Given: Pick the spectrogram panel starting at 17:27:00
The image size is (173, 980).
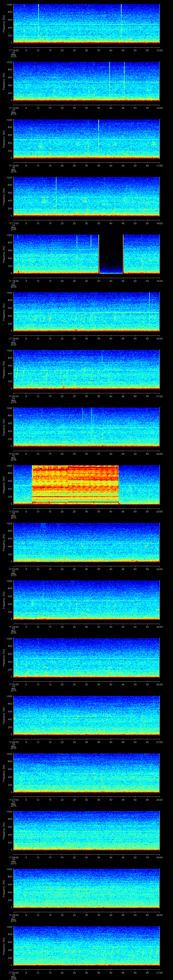Looking at the screenshot, I should 87,773.
